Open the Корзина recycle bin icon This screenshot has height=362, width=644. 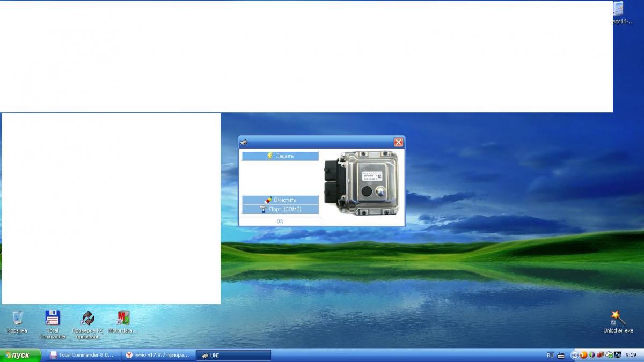(x=17, y=322)
